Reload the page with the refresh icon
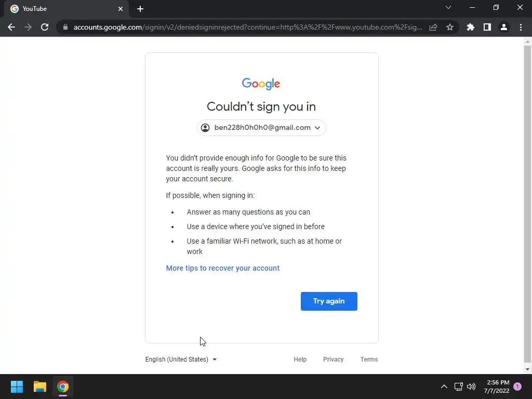Screen dimensions: 532x399 pyautogui.click(x=45, y=27)
